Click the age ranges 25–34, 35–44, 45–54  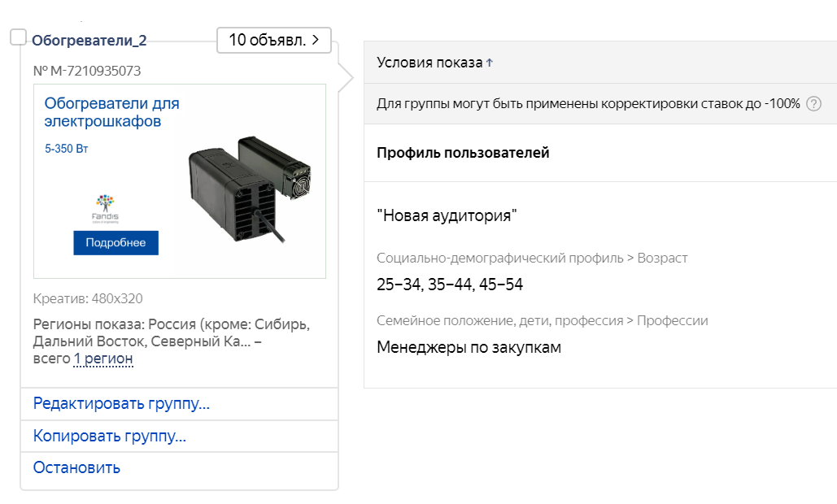click(x=450, y=285)
